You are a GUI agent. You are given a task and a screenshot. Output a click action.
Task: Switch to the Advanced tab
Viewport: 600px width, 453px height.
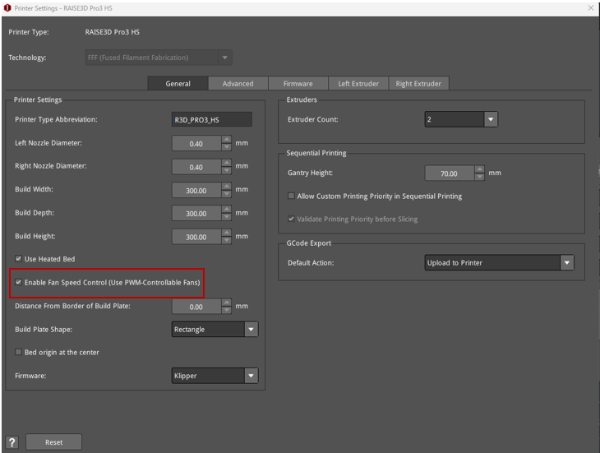[x=238, y=83]
